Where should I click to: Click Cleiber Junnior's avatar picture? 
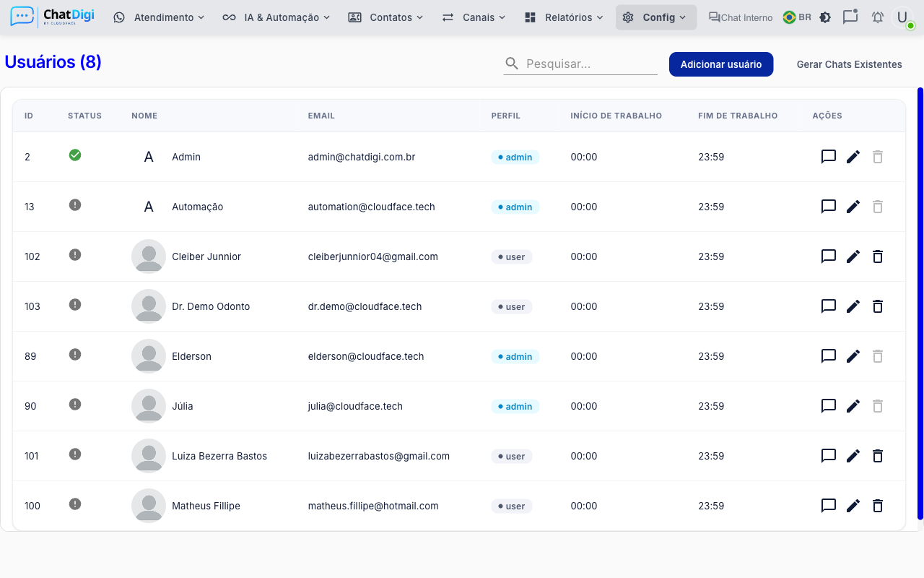[x=149, y=256]
